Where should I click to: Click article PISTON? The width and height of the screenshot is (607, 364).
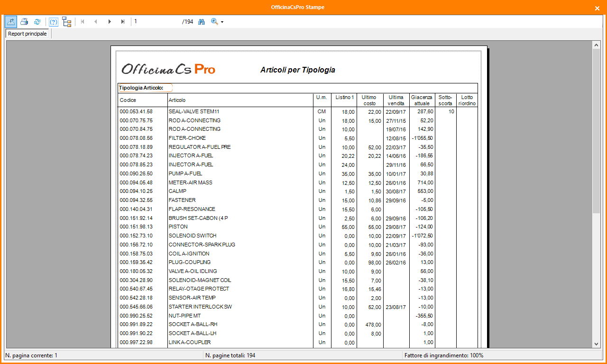point(178,227)
